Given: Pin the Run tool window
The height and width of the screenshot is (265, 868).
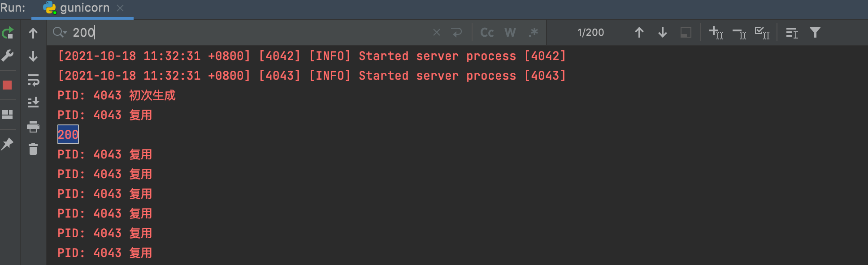Looking at the screenshot, I should (7, 143).
